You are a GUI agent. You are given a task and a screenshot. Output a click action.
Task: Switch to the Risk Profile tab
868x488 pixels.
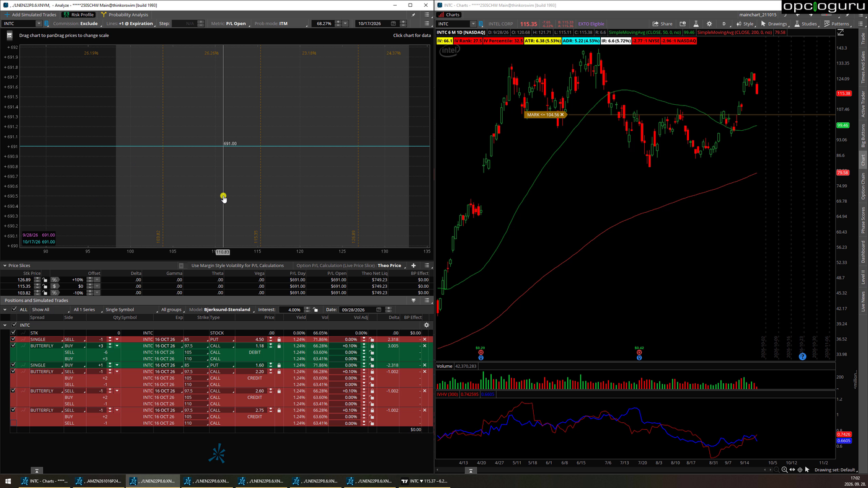pyautogui.click(x=79, y=15)
